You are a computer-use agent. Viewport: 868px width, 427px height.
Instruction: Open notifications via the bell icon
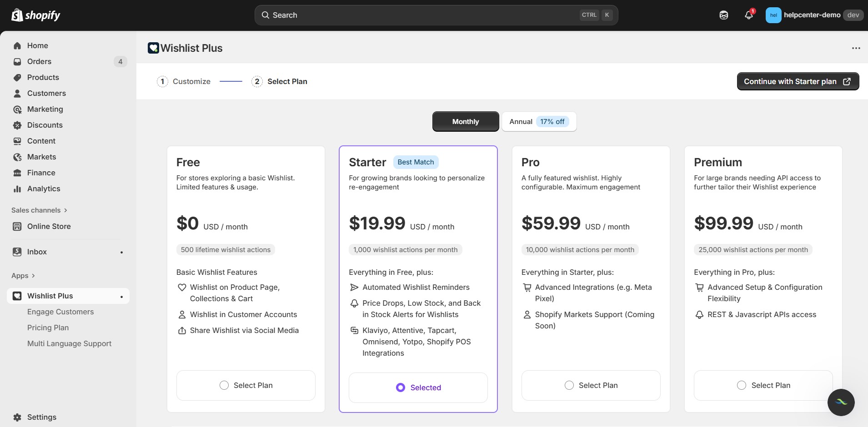click(748, 15)
